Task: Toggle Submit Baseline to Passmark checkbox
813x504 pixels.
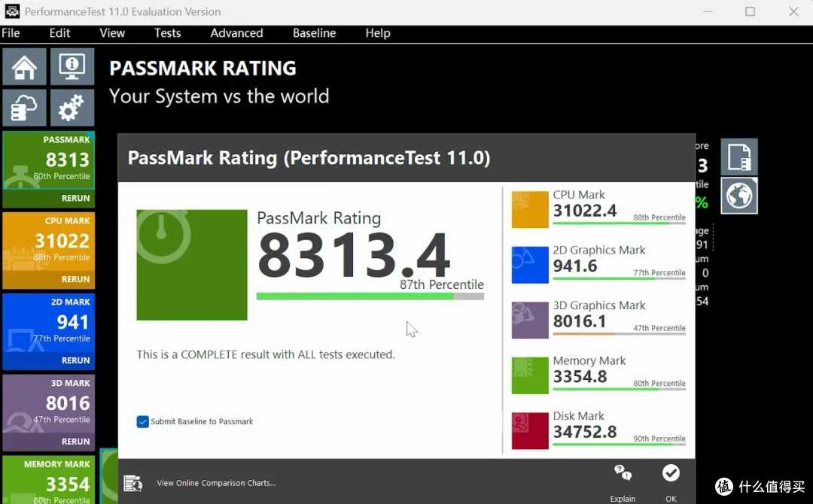Action: click(x=142, y=422)
